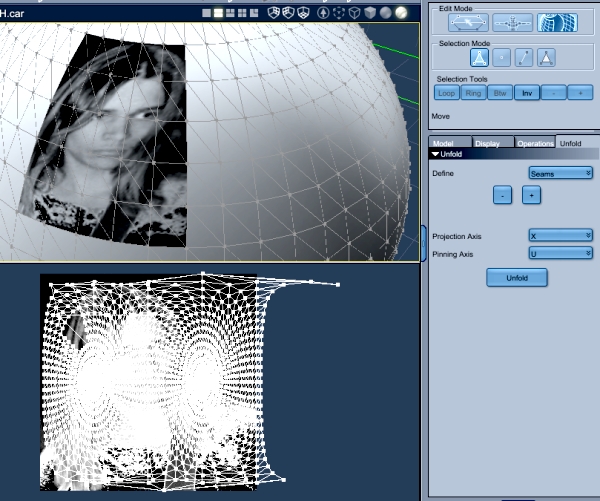
Task: Select the wireframe cube display mode
Action: [355, 13]
